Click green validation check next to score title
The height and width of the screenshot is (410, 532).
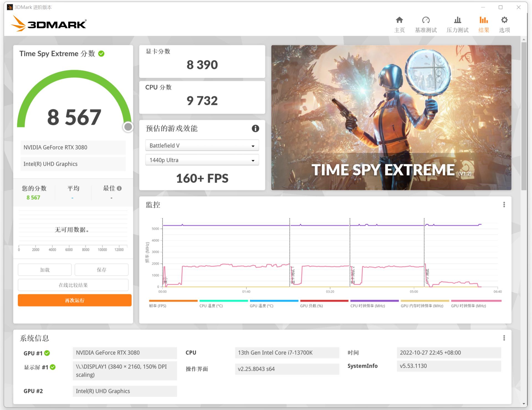click(101, 54)
